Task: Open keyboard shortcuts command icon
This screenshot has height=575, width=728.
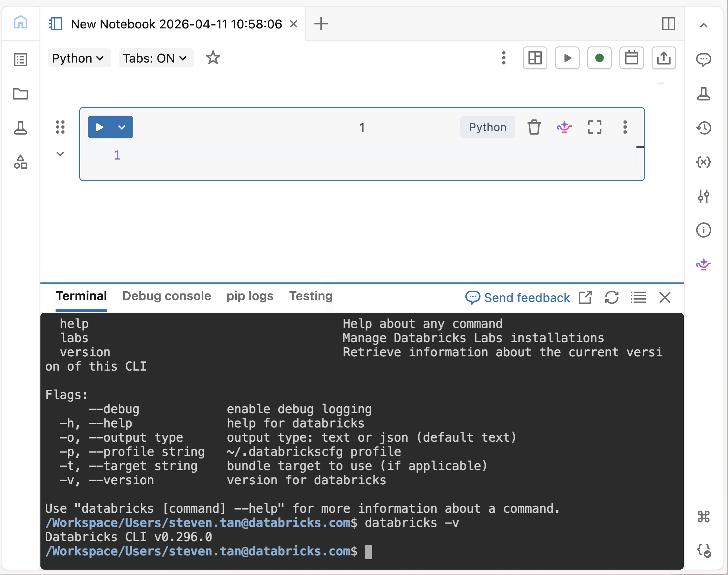Action: coord(703,517)
